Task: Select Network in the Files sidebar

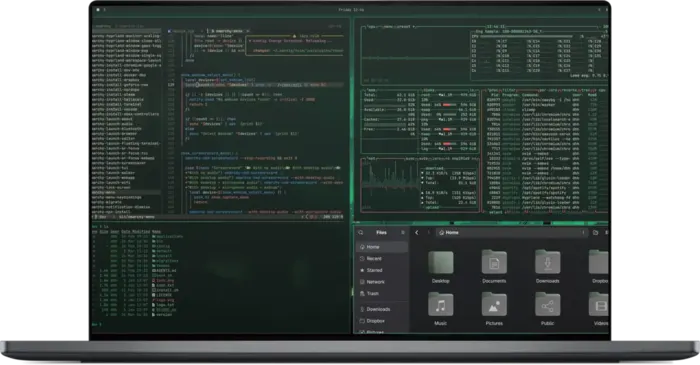Action: point(382,282)
